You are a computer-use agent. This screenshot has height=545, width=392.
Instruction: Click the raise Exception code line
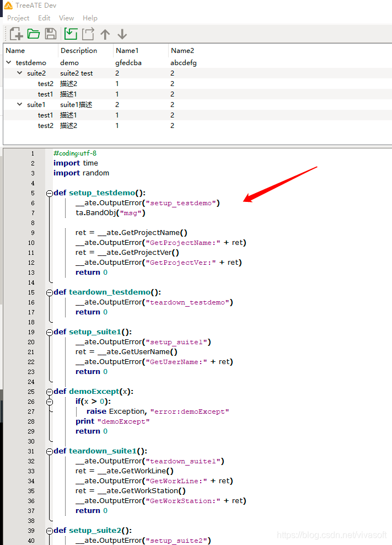pyautogui.click(x=158, y=412)
